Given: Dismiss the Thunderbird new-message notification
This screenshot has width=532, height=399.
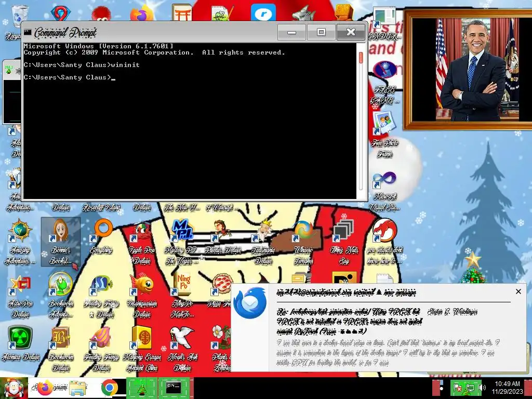Looking at the screenshot, I should pos(518,291).
